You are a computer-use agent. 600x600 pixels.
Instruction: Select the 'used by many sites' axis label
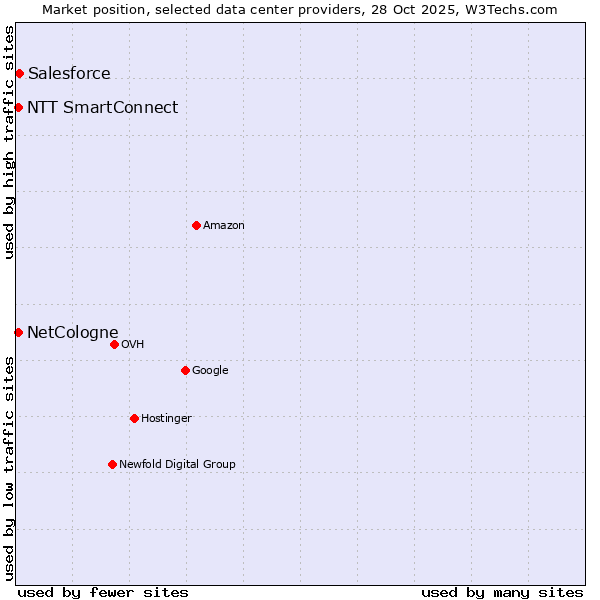(502, 592)
